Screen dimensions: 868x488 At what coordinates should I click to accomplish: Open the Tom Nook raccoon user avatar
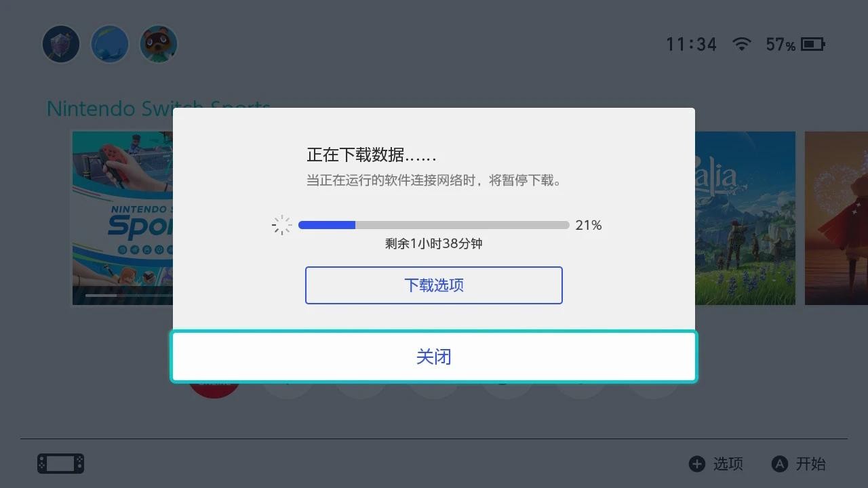click(x=159, y=44)
